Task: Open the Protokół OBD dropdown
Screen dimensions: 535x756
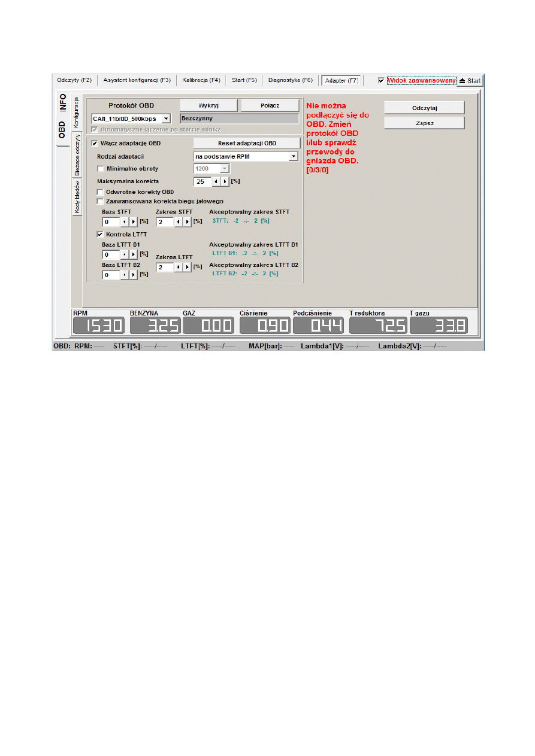Action: click(x=166, y=119)
